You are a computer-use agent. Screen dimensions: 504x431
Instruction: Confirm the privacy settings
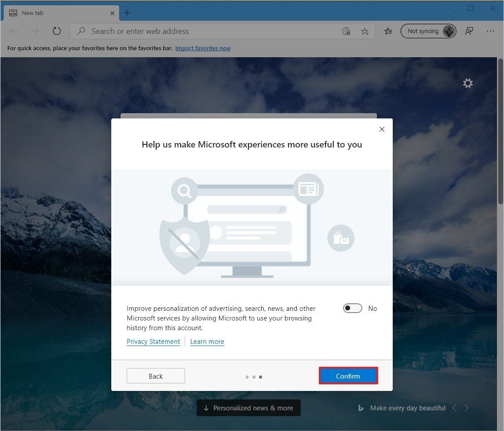[348, 376]
